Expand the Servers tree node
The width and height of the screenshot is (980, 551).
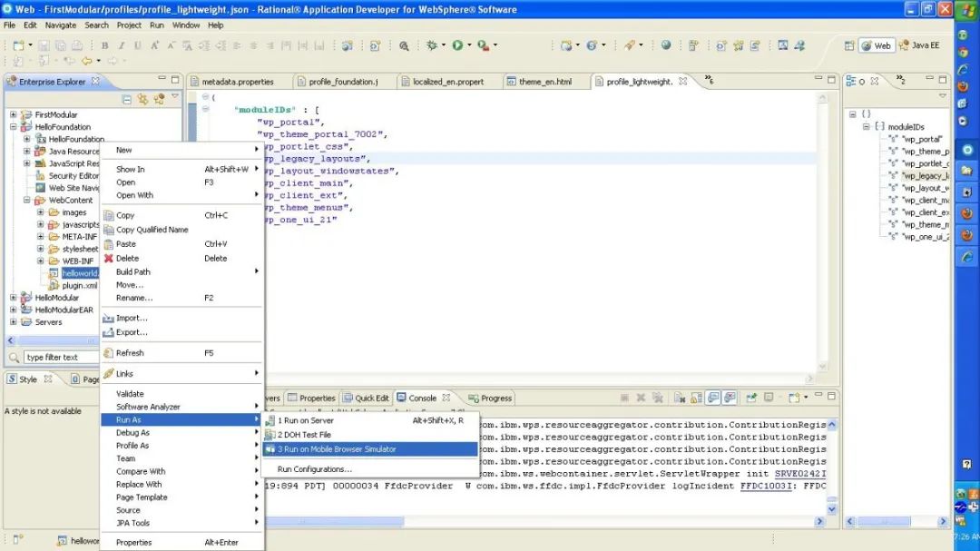14,322
